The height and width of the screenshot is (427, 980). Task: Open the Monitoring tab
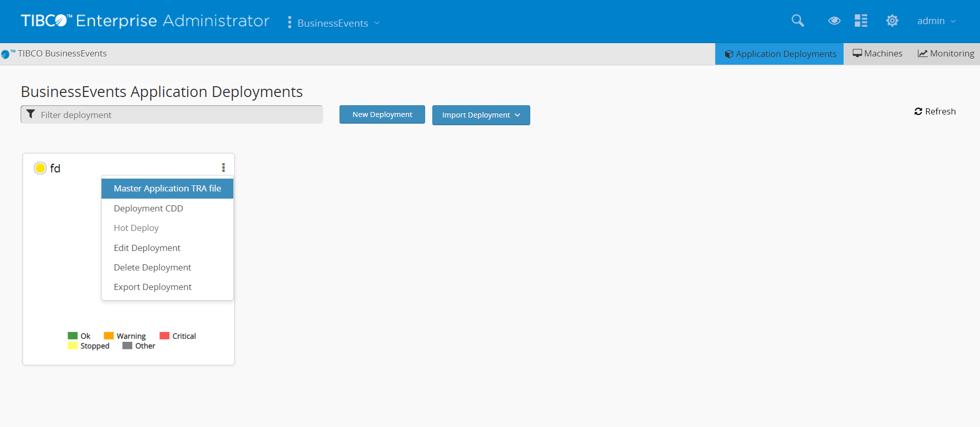tap(946, 53)
